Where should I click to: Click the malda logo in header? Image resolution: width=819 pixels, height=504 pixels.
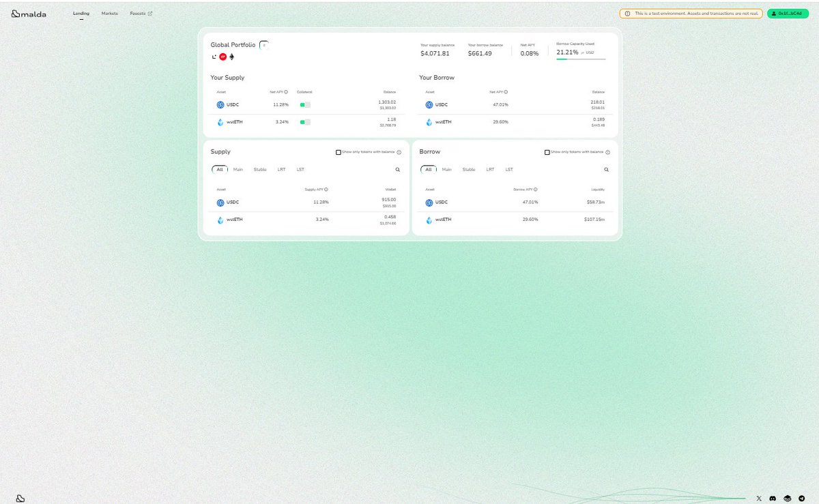pos(29,13)
